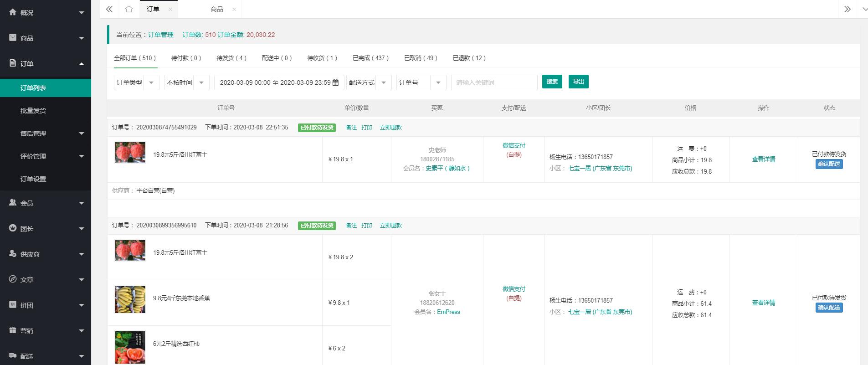This screenshot has height=365, width=868.
Task: Expand the 供应商 sidebar section
Action: 46,254
